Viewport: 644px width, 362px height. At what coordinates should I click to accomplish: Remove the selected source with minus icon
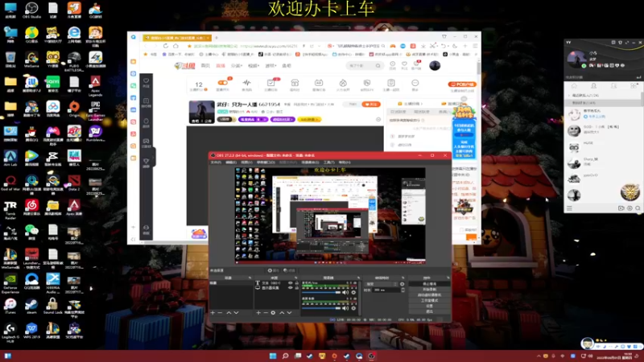(x=266, y=313)
